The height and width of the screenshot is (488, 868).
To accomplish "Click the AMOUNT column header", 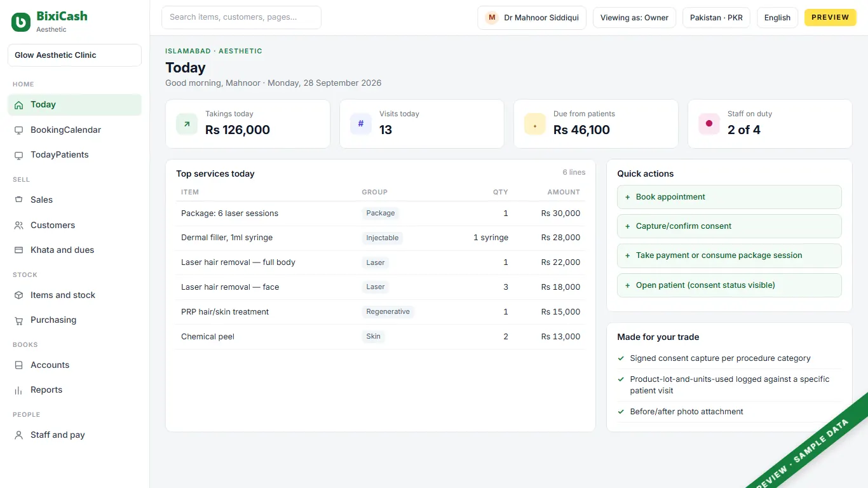I will [564, 192].
